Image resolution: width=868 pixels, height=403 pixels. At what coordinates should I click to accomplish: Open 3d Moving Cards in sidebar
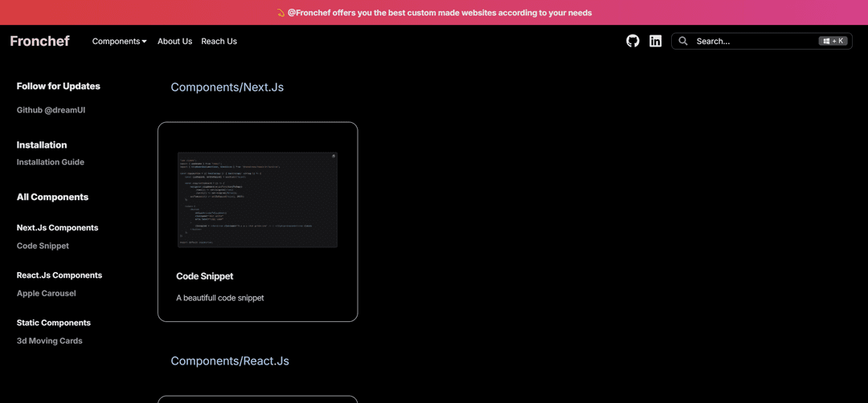49,341
